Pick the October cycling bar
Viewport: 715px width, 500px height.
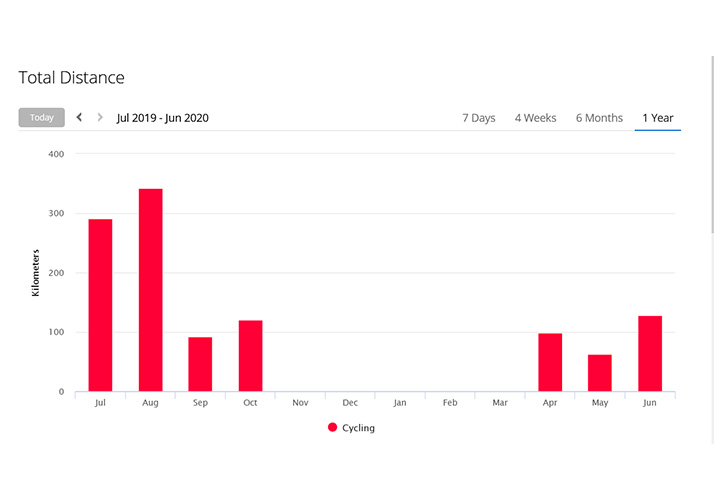tap(250, 356)
